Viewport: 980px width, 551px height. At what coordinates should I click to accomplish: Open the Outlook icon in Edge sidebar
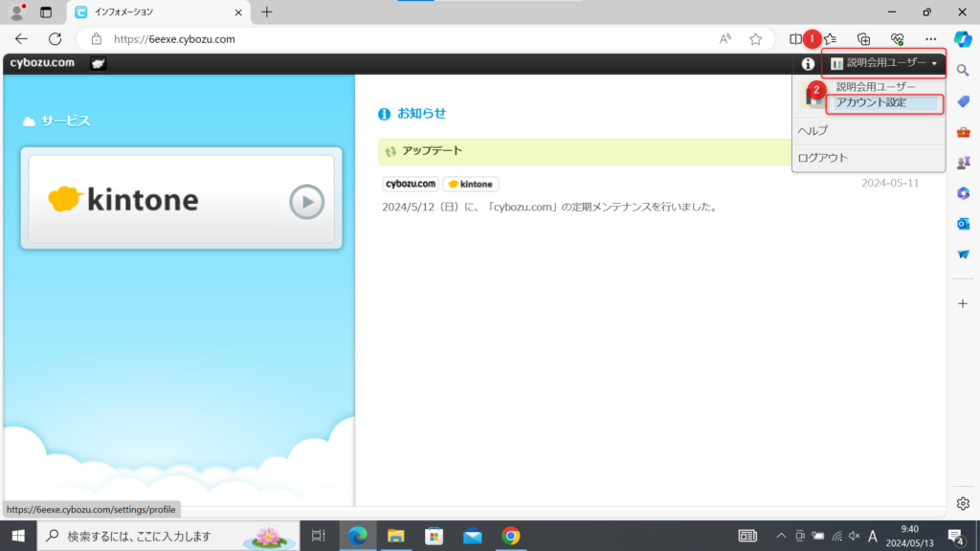point(963,224)
